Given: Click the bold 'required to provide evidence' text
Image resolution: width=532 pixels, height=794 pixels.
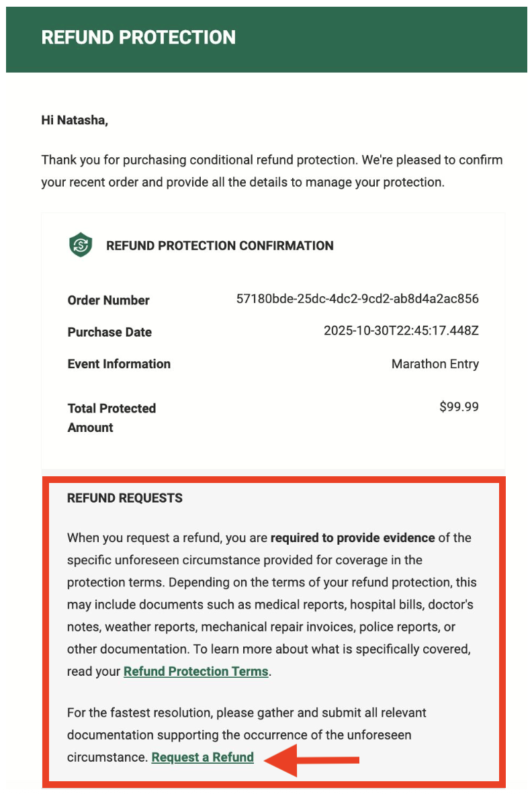Looking at the screenshot, I should pyautogui.click(x=353, y=537).
